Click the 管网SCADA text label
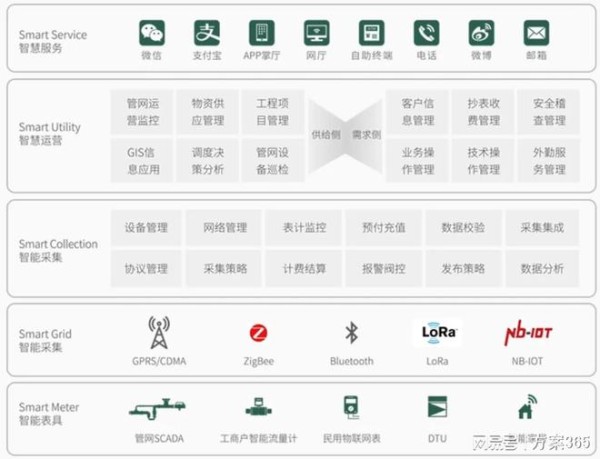600x459 pixels. pyautogui.click(x=159, y=438)
